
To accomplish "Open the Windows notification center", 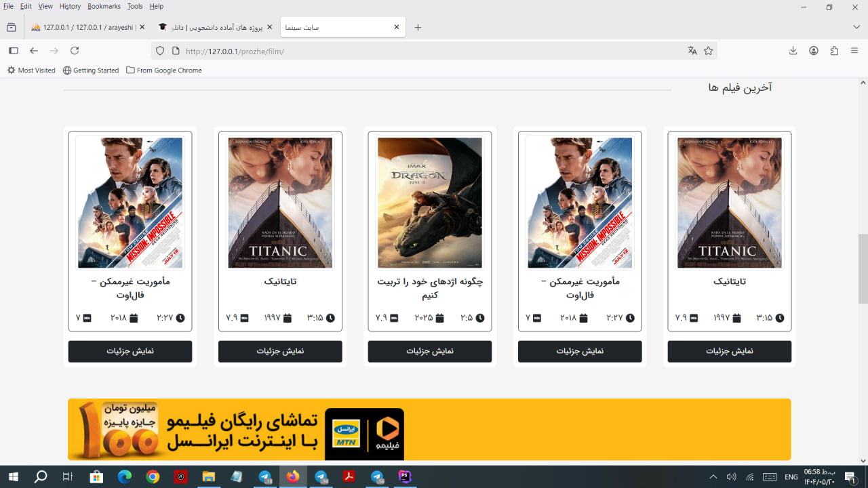I will point(850,477).
